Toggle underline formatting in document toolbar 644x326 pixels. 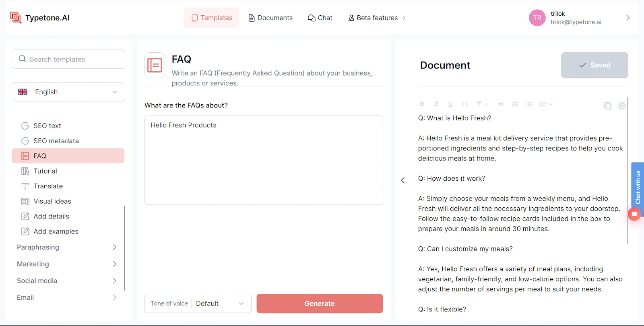[x=450, y=104]
